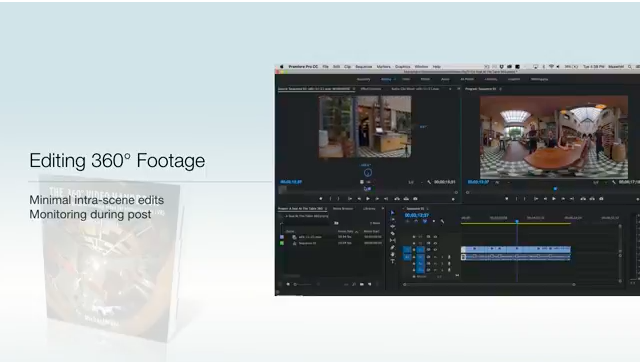
Task: Click Extract button in Program monitor
Action: [x=592, y=199]
